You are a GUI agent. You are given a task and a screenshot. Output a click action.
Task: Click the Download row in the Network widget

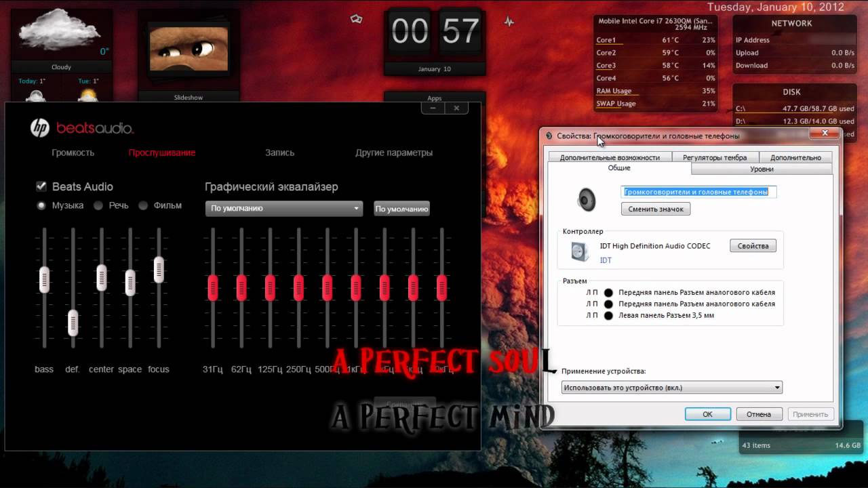tap(795, 66)
